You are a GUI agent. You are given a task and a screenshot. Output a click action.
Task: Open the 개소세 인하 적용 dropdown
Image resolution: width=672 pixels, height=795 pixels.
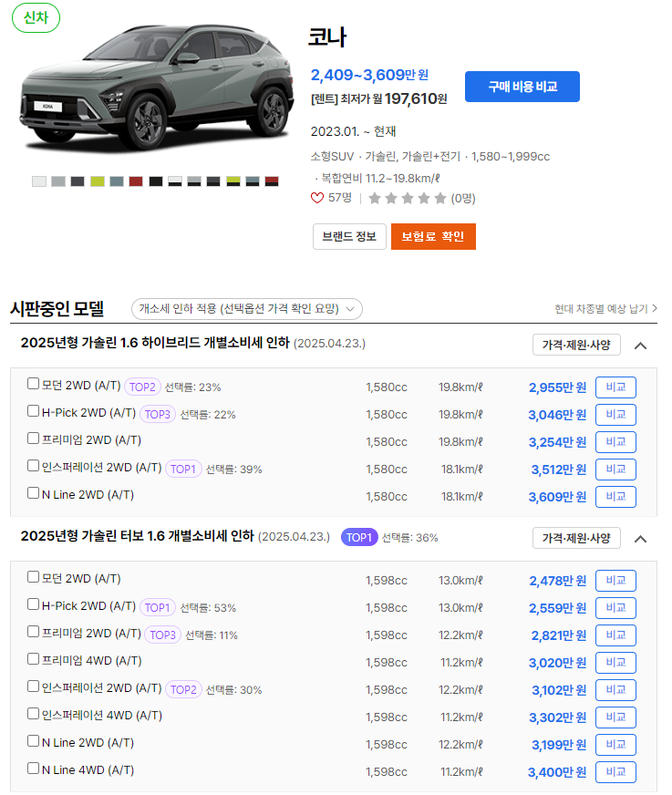[246, 309]
